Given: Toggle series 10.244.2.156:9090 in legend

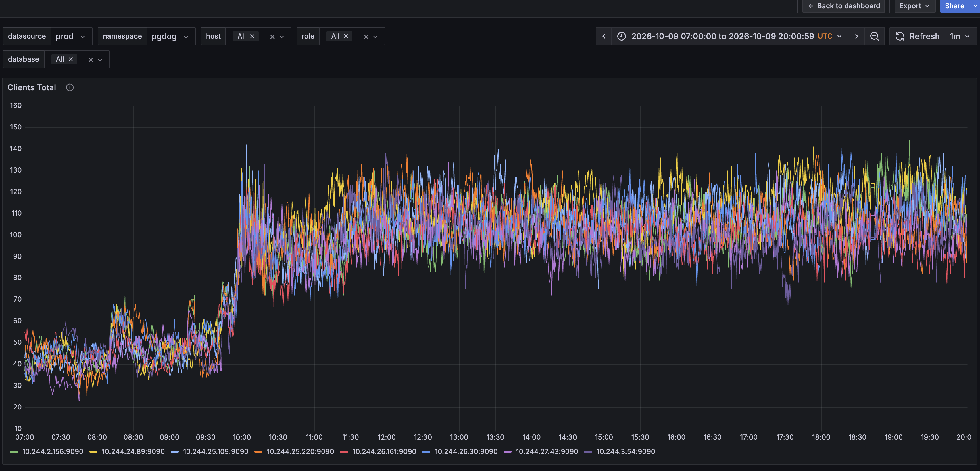Looking at the screenshot, I should pyautogui.click(x=53, y=451).
